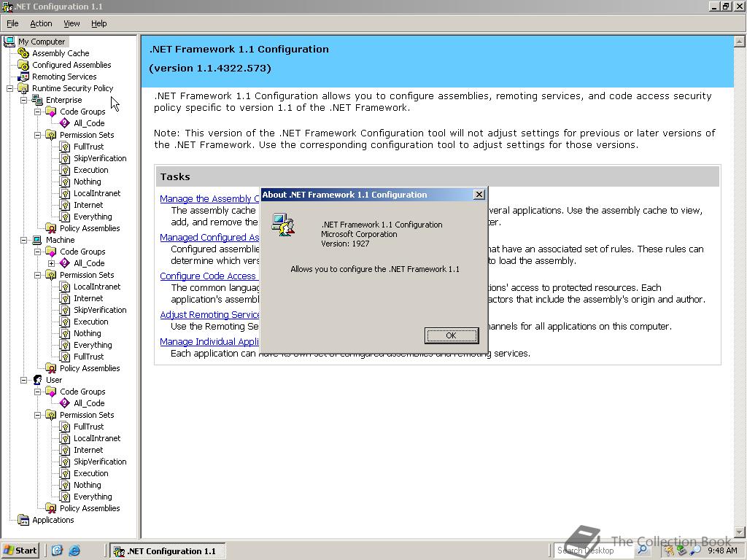
Task: Click OK in the About dialog
Action: tap(451, 335)
